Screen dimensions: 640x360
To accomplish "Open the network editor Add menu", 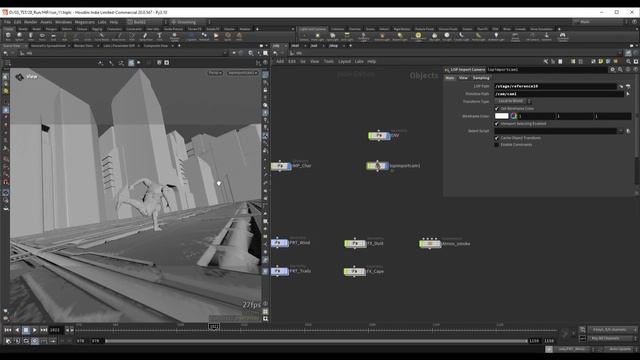I will tap(280, 61).
